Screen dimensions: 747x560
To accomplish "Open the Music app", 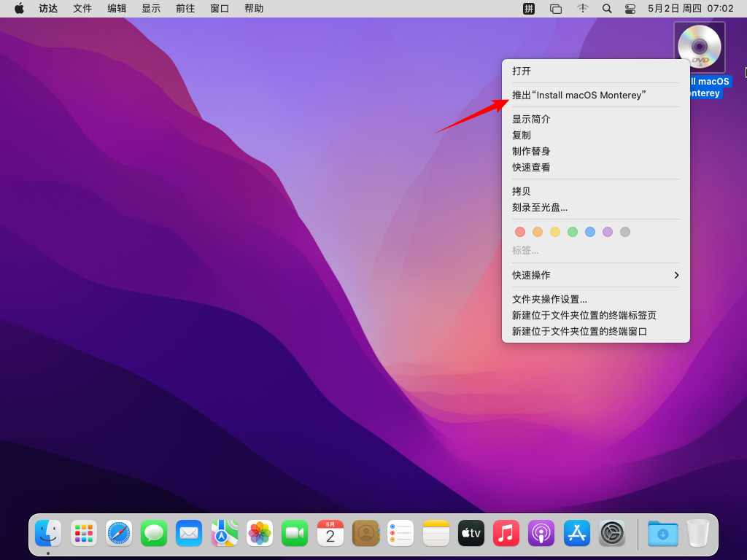I will pyautogui.click(x=506, y=533).
